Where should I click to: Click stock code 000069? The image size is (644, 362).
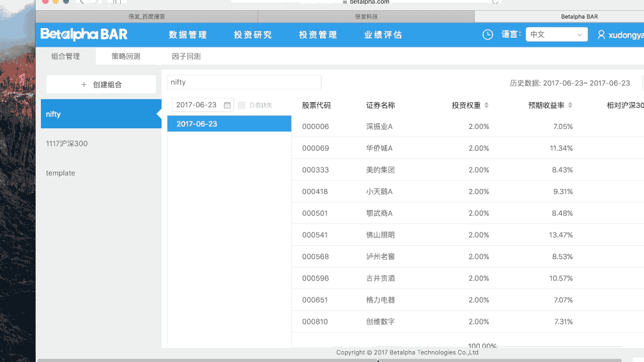[316, 148]
